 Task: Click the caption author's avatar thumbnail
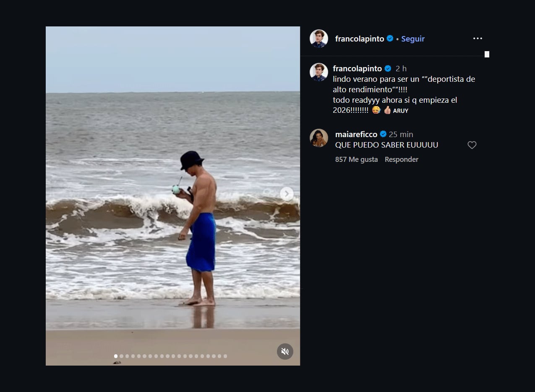click(319, 70)
